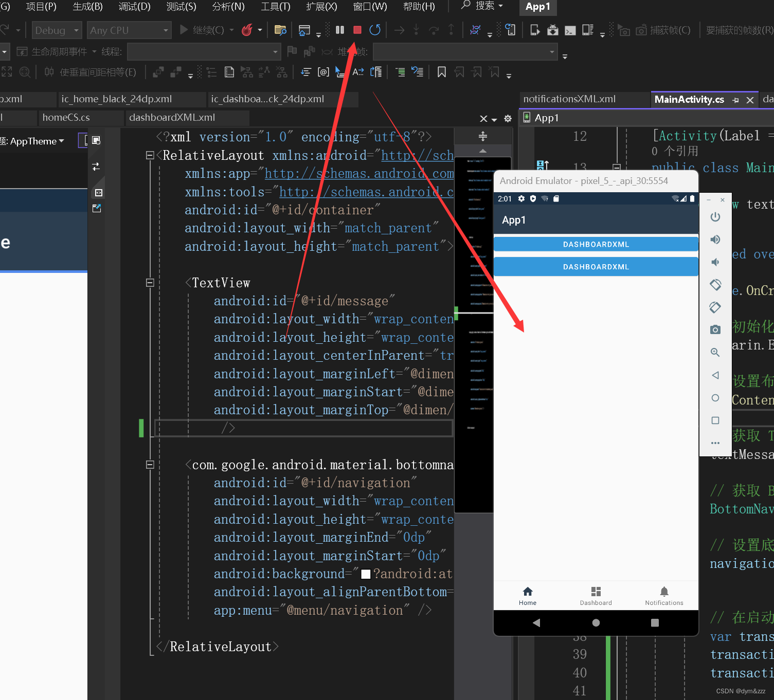Open emulator zoom mode via magnifier icon

coord(715,352)
